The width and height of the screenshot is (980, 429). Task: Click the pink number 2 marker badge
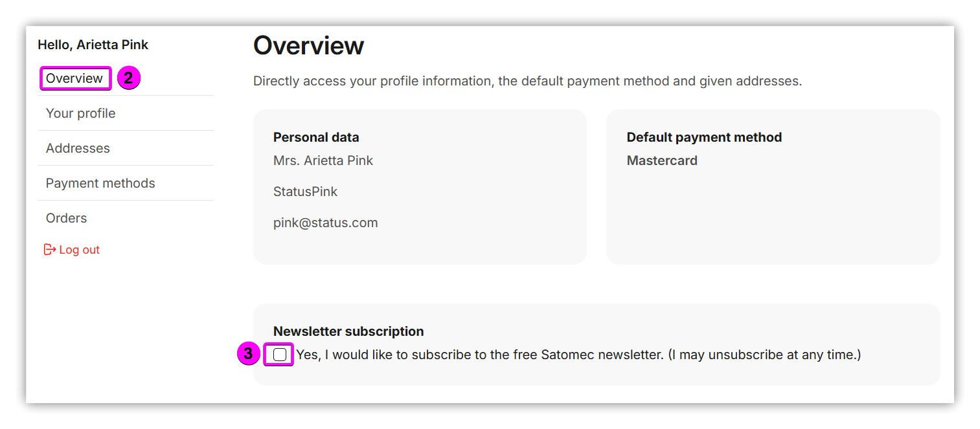[128, 78]
